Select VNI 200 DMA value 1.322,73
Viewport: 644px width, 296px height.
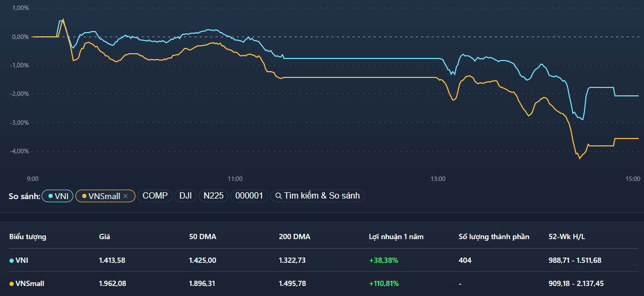point(292,260)
